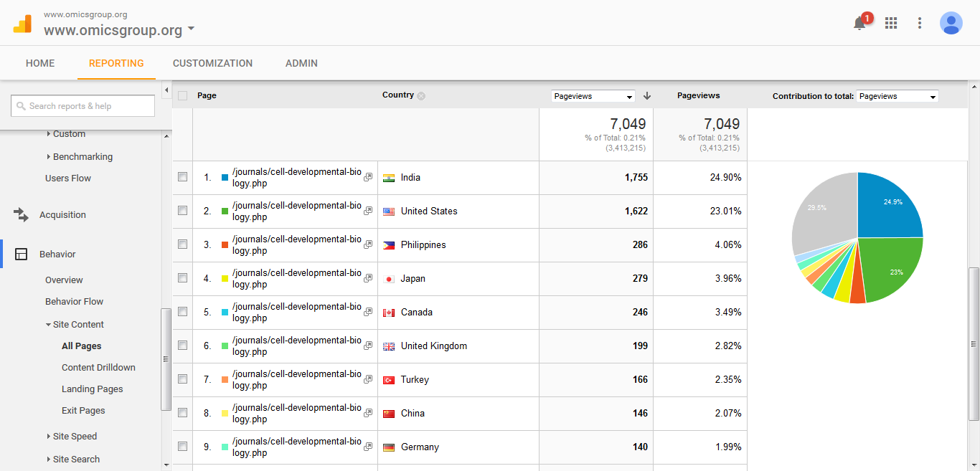Click the Turkey flag icon
Image resolution: width=980 pixels, height=471 pixels.
pyautogui.click(x=389, y=380)
